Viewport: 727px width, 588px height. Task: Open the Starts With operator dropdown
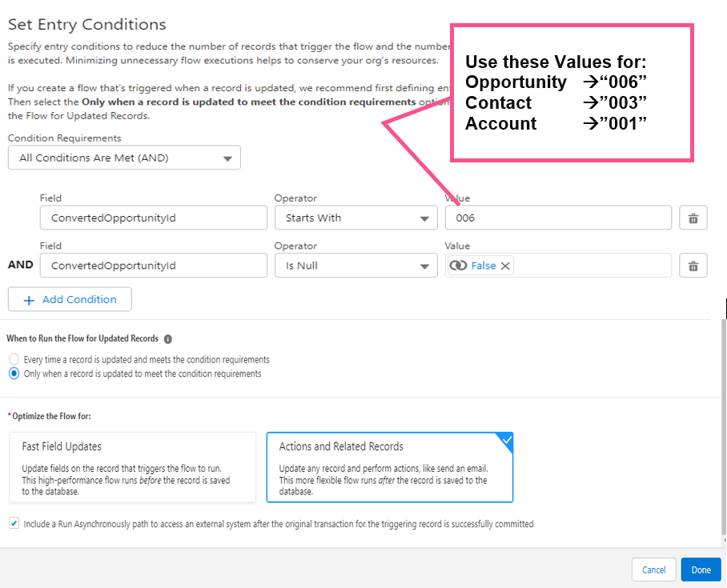[x=355, y=218]
